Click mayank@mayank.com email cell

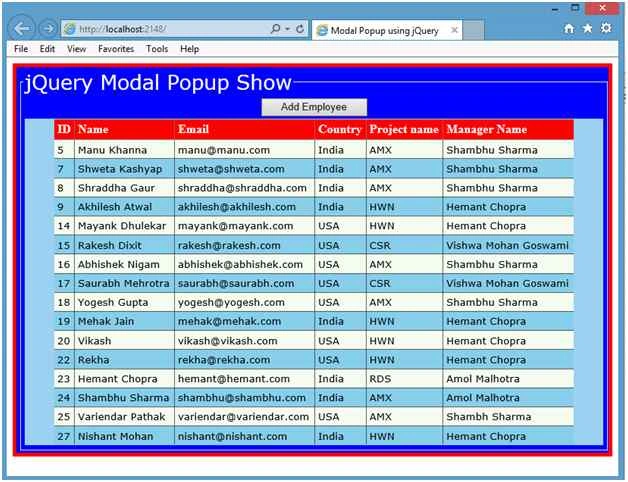[x=244, y=226]
